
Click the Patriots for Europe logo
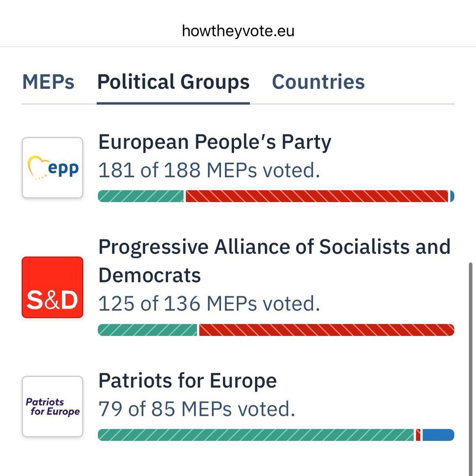coord(52,407)
